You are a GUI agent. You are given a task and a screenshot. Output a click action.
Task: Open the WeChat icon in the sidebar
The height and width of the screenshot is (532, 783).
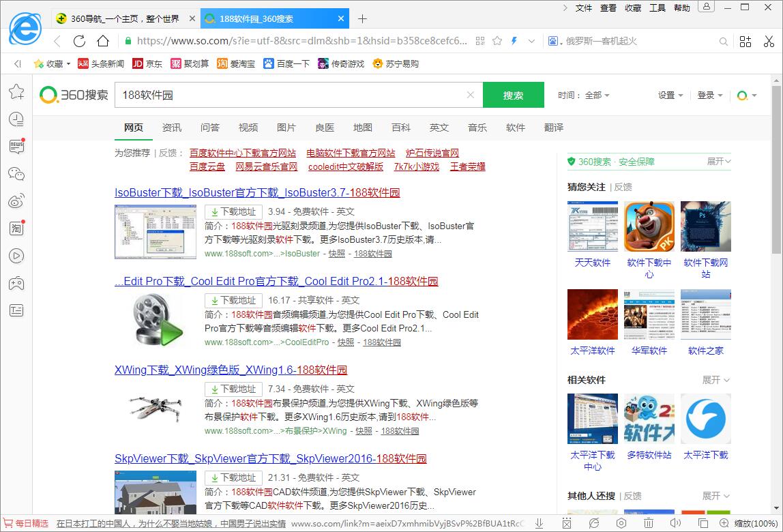(16, 174)
